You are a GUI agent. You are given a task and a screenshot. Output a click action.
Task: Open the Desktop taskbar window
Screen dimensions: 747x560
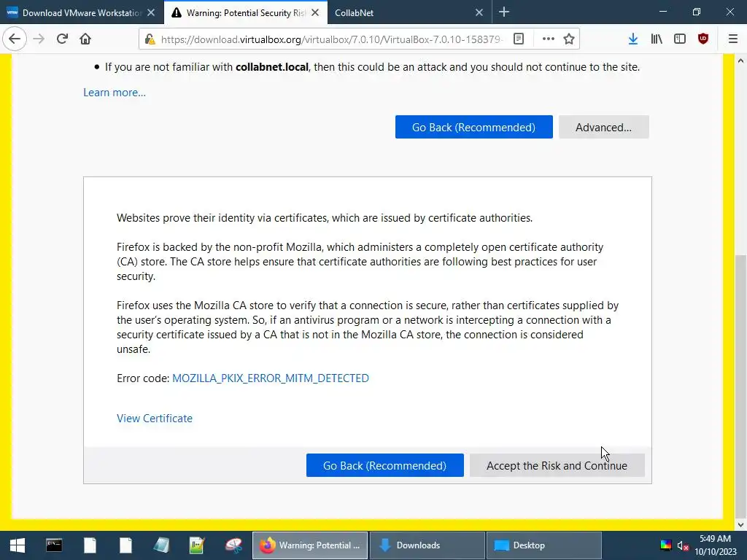pos(544,545)
